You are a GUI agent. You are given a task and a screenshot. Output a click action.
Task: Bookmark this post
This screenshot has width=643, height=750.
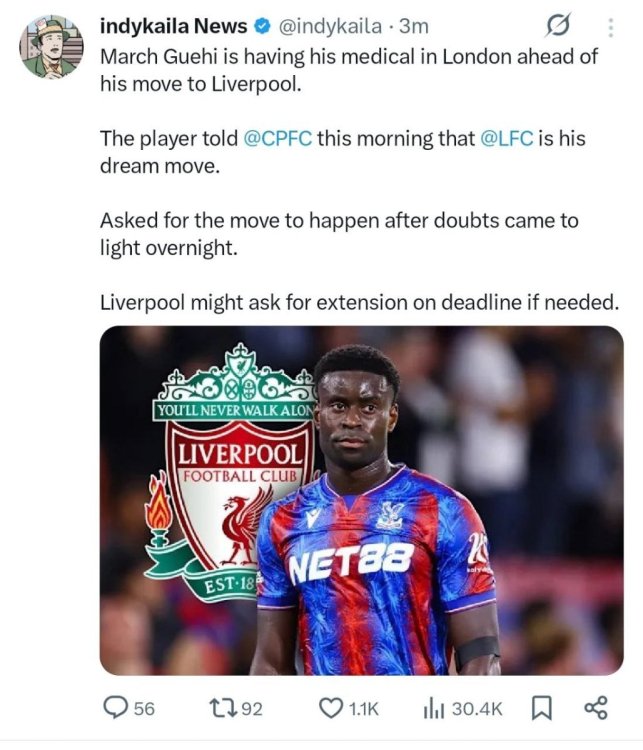[x=541, y=708]
